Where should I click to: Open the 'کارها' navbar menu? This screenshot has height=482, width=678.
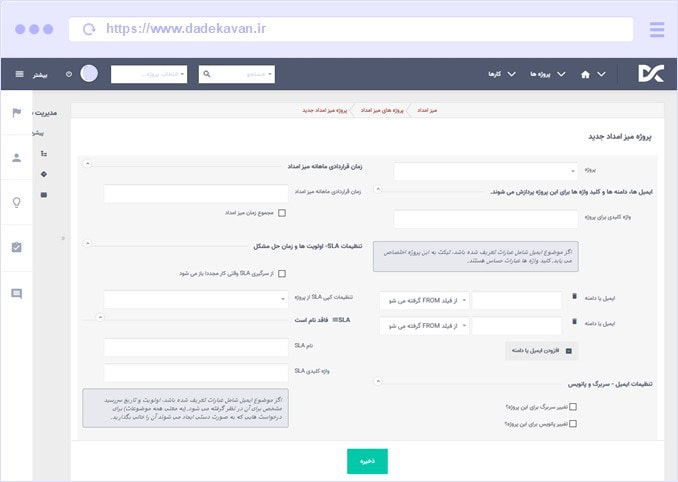point(501,74)
